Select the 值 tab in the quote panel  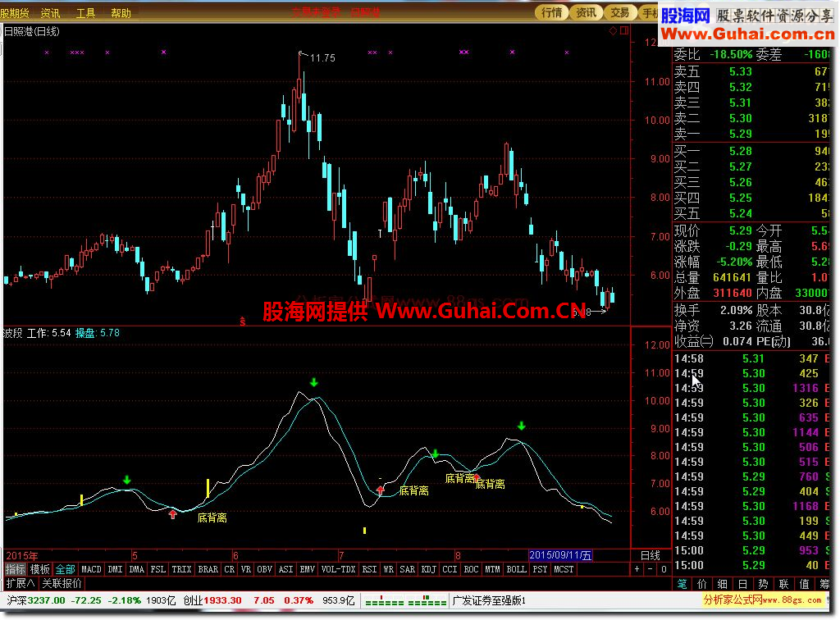coord(805,584)
